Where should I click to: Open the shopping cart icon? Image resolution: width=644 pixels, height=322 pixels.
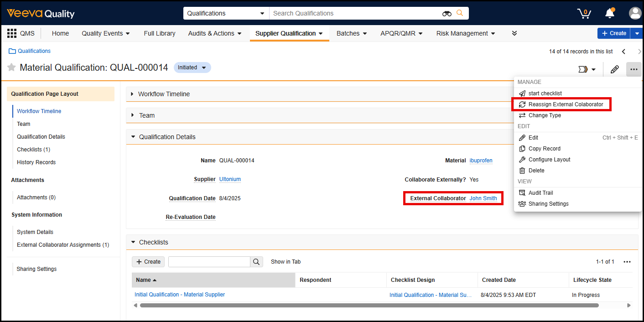click(584, 13)
